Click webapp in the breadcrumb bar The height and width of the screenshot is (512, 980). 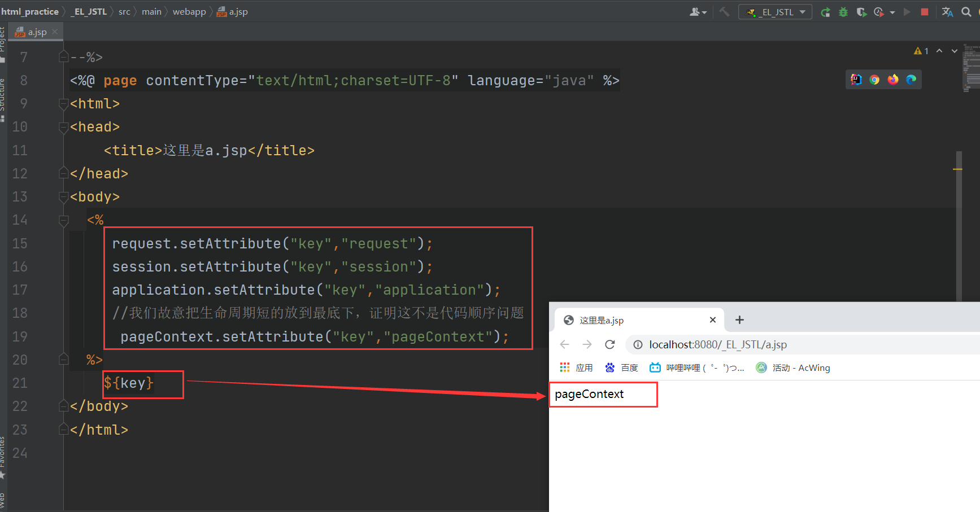189,11
